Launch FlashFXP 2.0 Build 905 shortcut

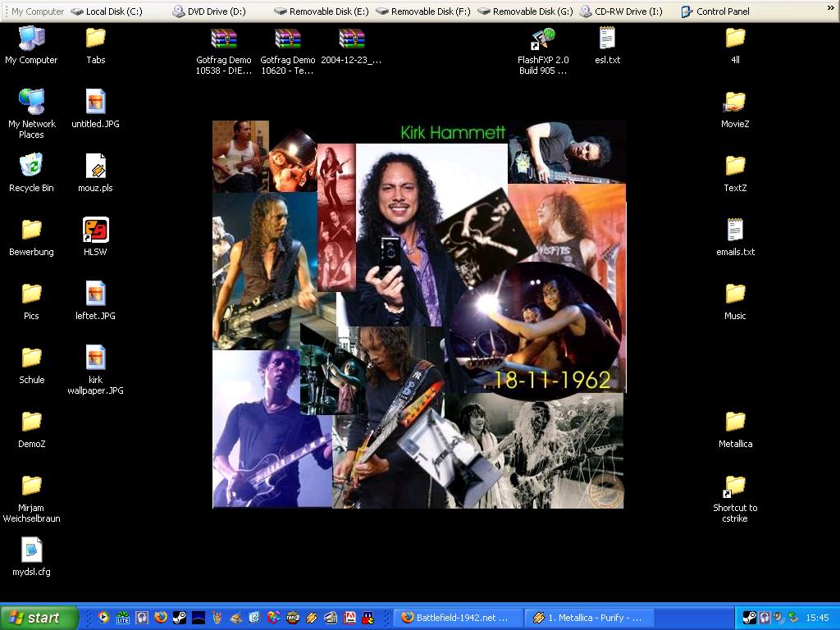point(543,50)
